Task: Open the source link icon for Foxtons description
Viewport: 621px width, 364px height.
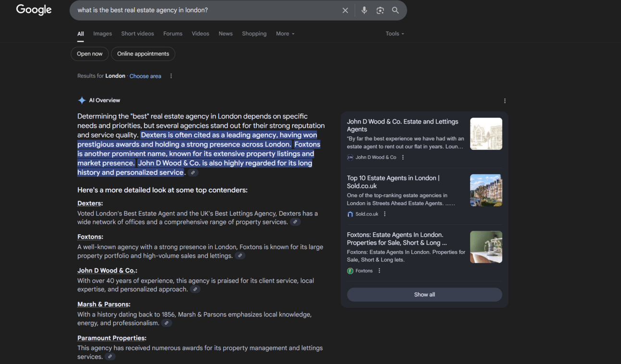Action: tap(240, 255)
